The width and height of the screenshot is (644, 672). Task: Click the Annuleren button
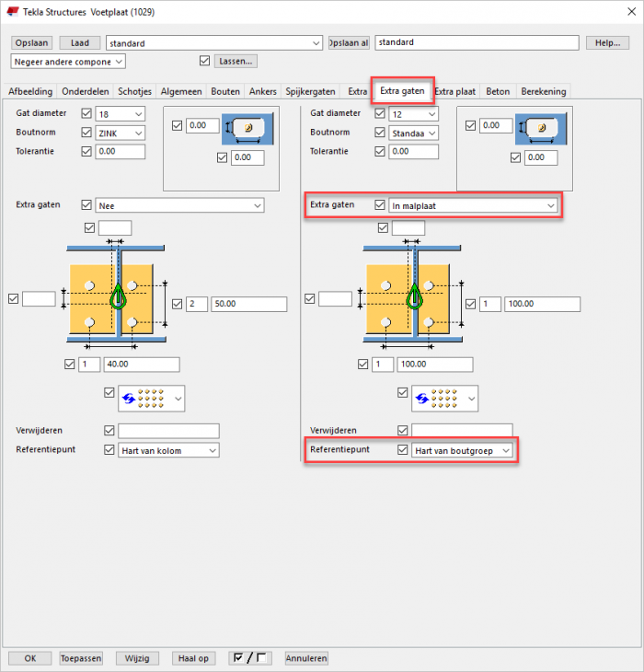pyautogui.click(x=306, y=658)
